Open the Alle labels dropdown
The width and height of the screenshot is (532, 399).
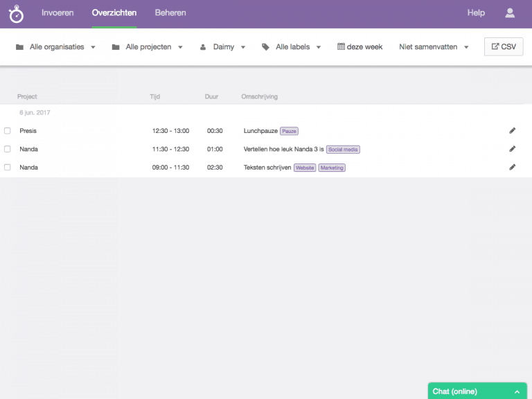[x=292, y=47]
